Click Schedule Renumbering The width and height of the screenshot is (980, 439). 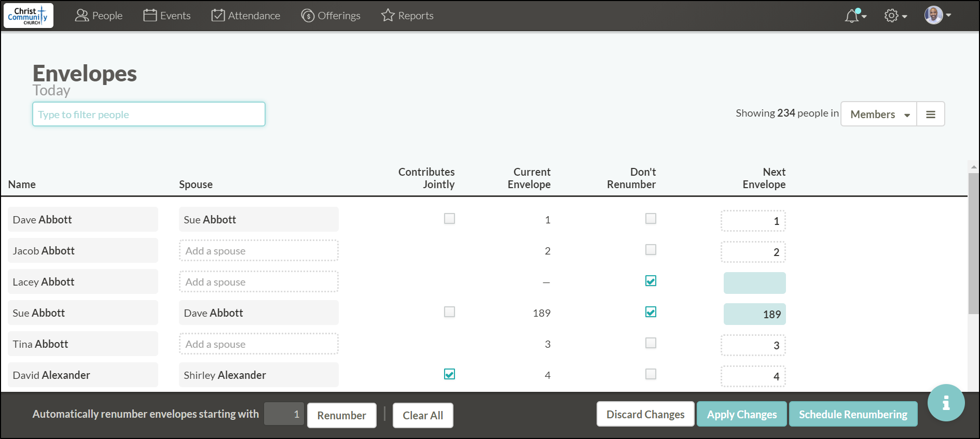pos(853,414)
